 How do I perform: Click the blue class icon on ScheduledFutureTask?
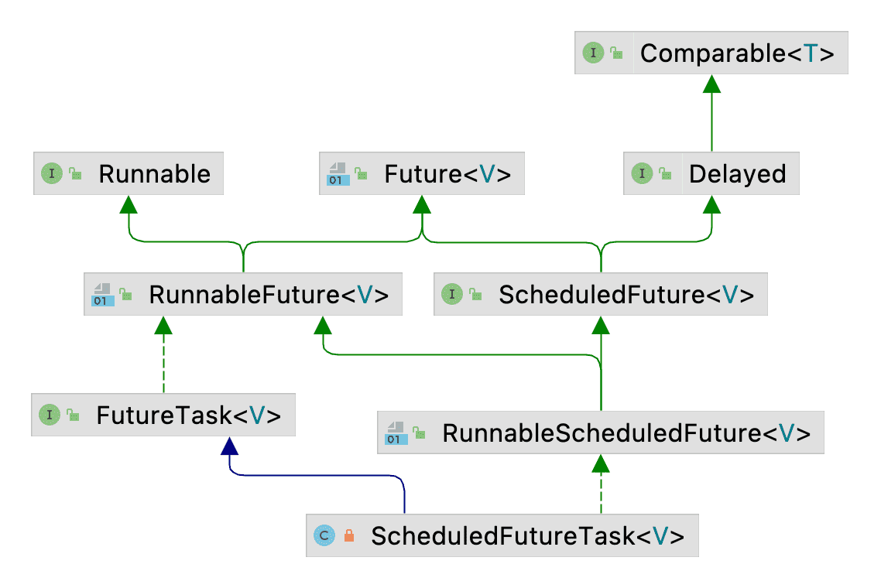[324, 535]
